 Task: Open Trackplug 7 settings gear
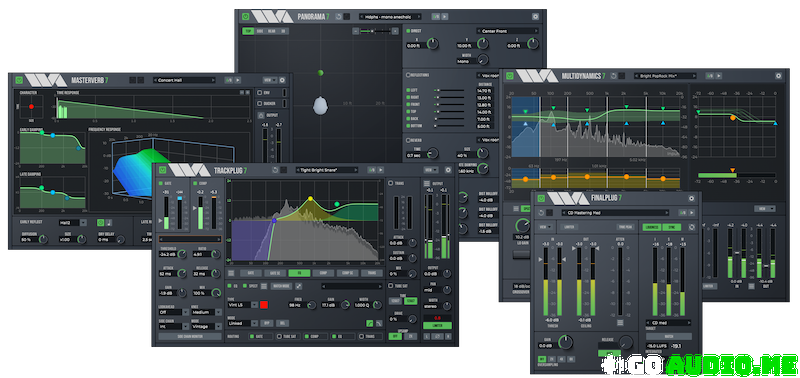click(x=448, y=170)
